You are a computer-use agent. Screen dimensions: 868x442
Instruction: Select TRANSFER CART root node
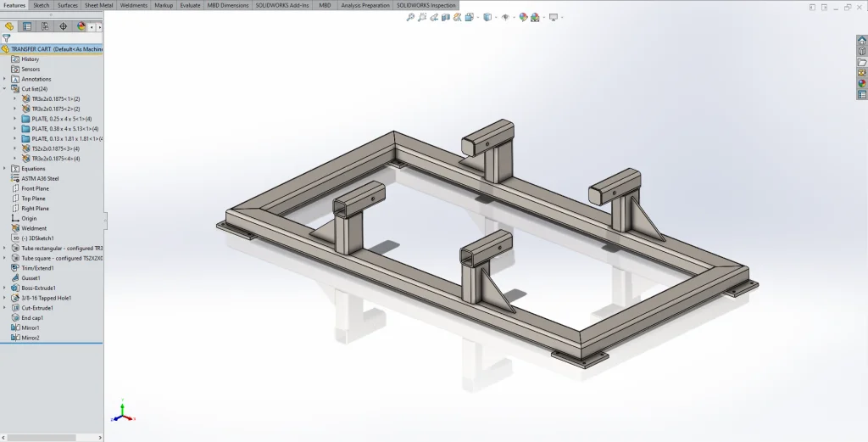coord(52,48)
